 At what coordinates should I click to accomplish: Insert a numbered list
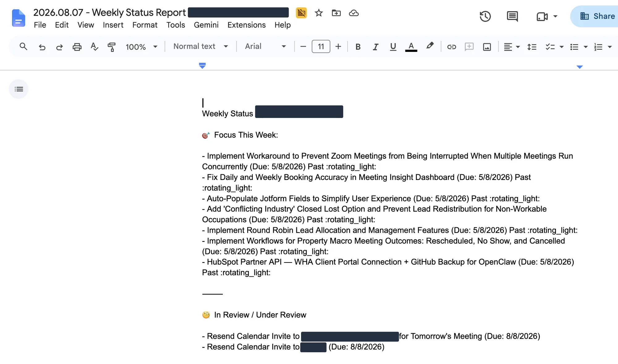click(x=598, y=47)
